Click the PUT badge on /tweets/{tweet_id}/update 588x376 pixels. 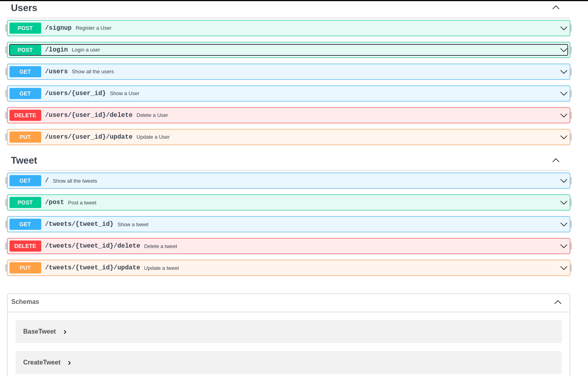click(x=25, y=268)
